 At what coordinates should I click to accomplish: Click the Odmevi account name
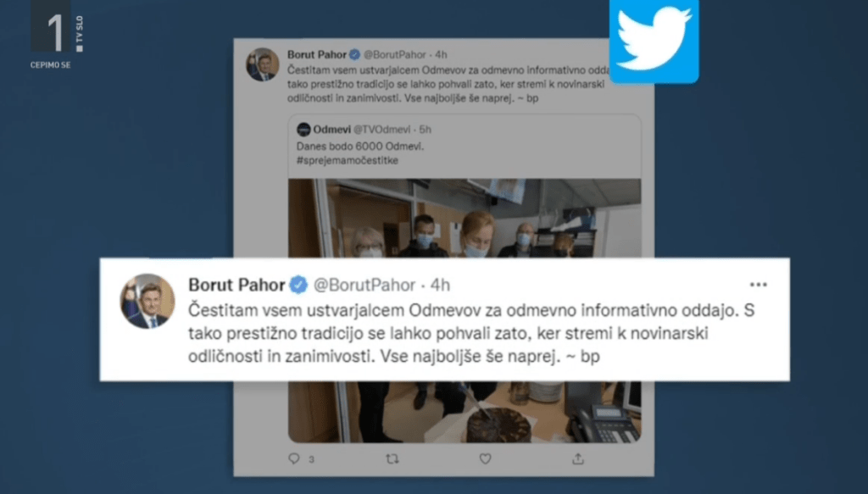331,130
